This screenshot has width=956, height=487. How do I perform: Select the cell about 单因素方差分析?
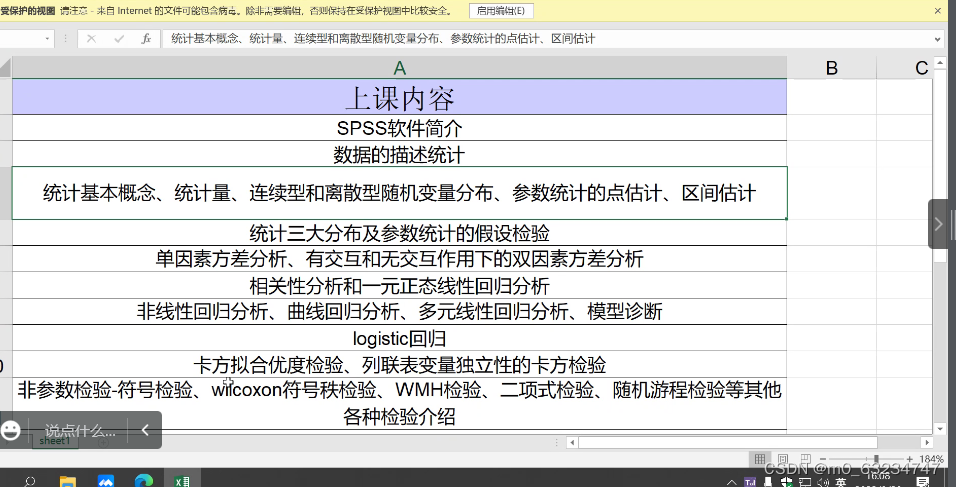tap(399, 259)
